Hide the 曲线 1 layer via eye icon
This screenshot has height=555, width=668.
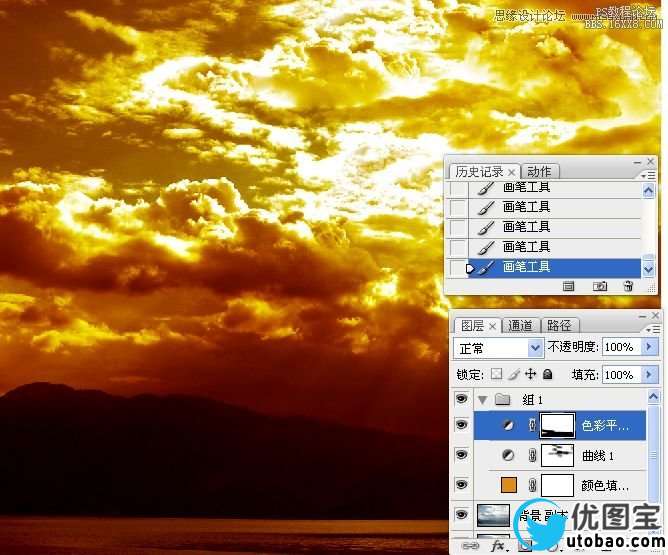tap(461, 455)
